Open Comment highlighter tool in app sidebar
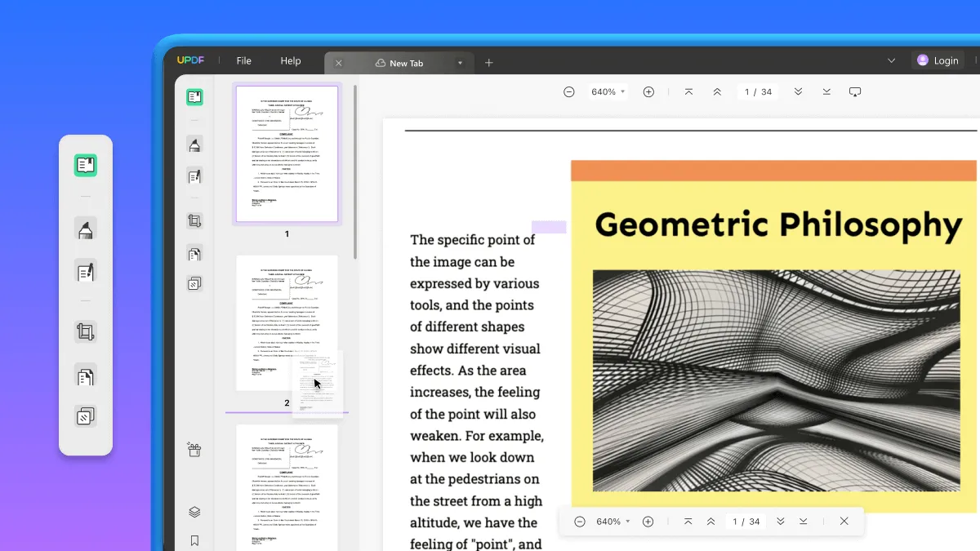This screenshot has height=551, width=980. click(x=194, y=145)
